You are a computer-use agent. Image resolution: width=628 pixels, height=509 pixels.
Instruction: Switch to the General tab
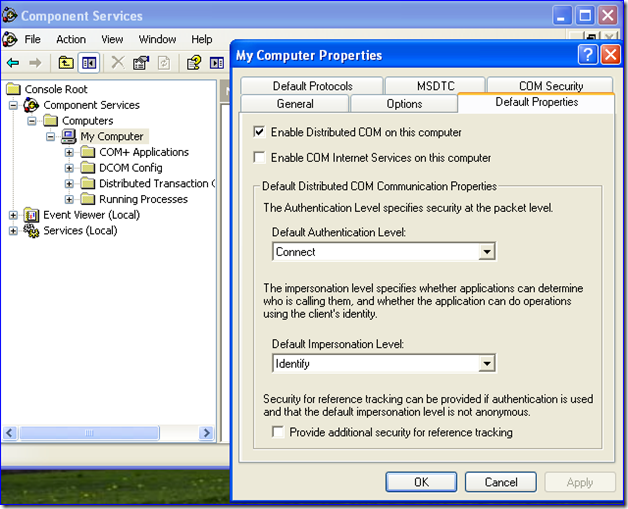click(295, 104)
